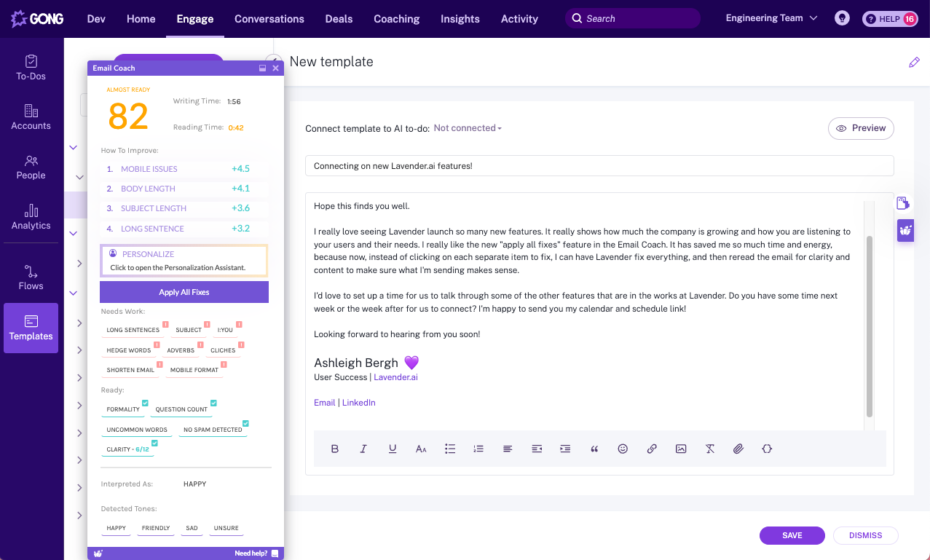Open Accounts in the sidebar
This screenshot has height=560, width=930.
pyautogui.click(x=31, y=117)
